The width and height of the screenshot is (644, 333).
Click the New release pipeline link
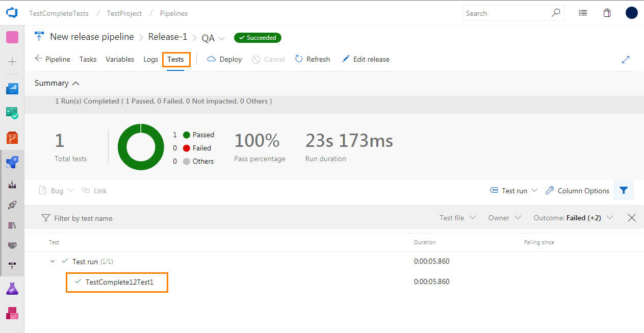point(92,37)
